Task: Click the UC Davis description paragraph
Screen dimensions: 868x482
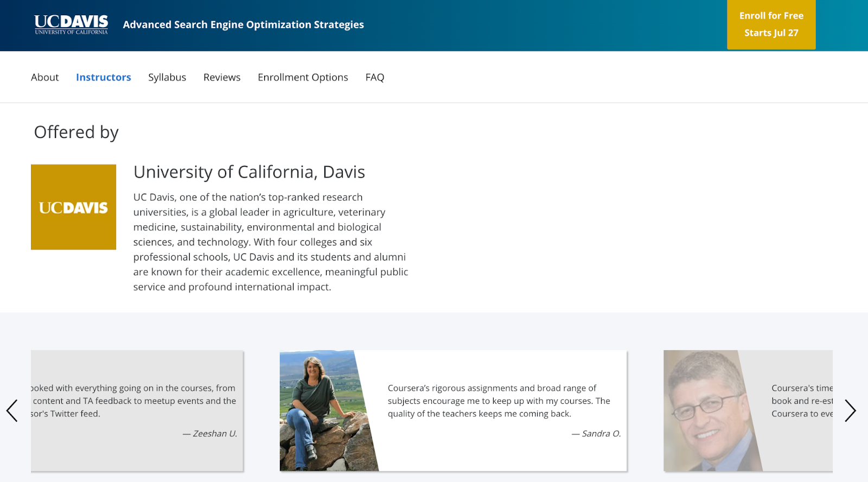Action: pos(271,242)
